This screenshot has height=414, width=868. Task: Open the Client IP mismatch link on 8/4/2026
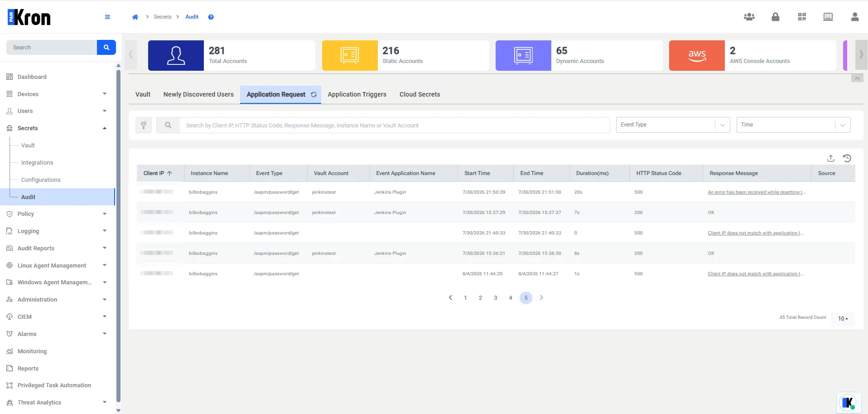click(756, 274)
